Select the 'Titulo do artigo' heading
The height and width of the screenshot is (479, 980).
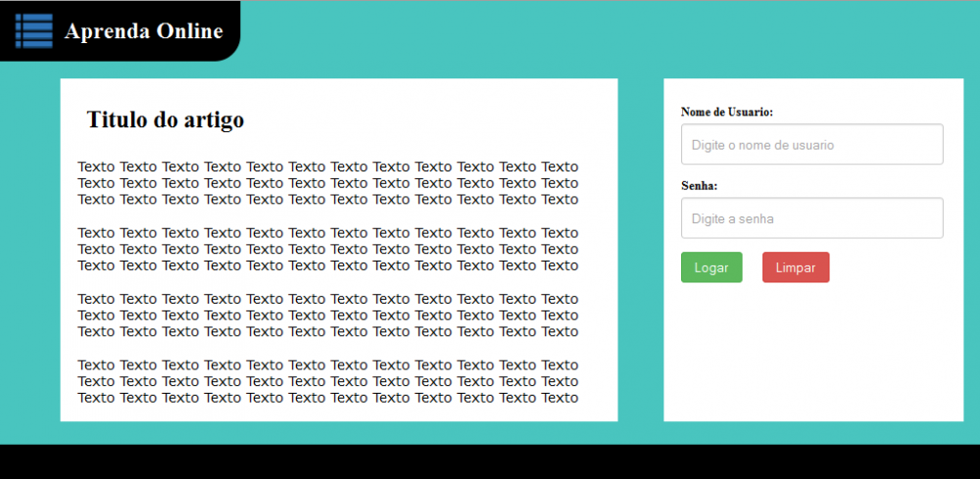click(165, 120)
